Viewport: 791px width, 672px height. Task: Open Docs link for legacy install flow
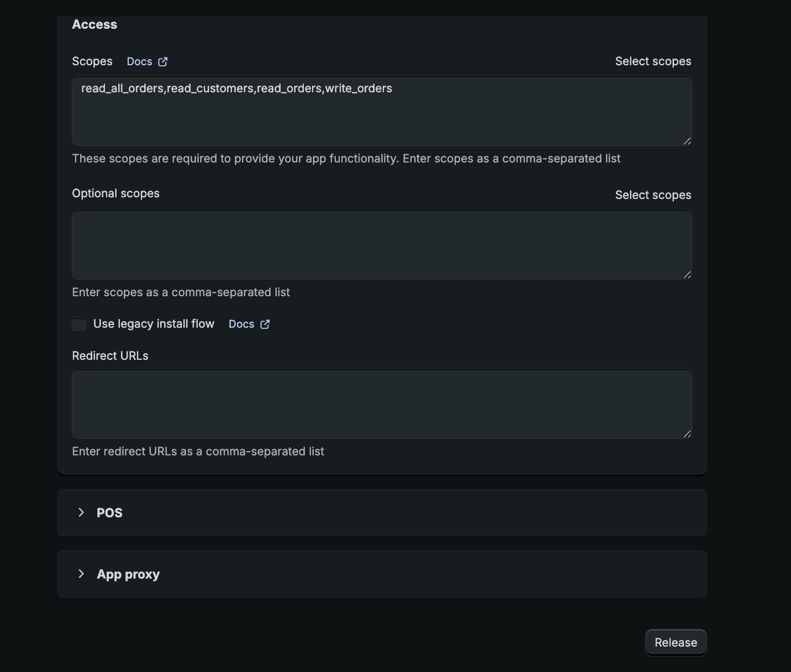[241, 324]
